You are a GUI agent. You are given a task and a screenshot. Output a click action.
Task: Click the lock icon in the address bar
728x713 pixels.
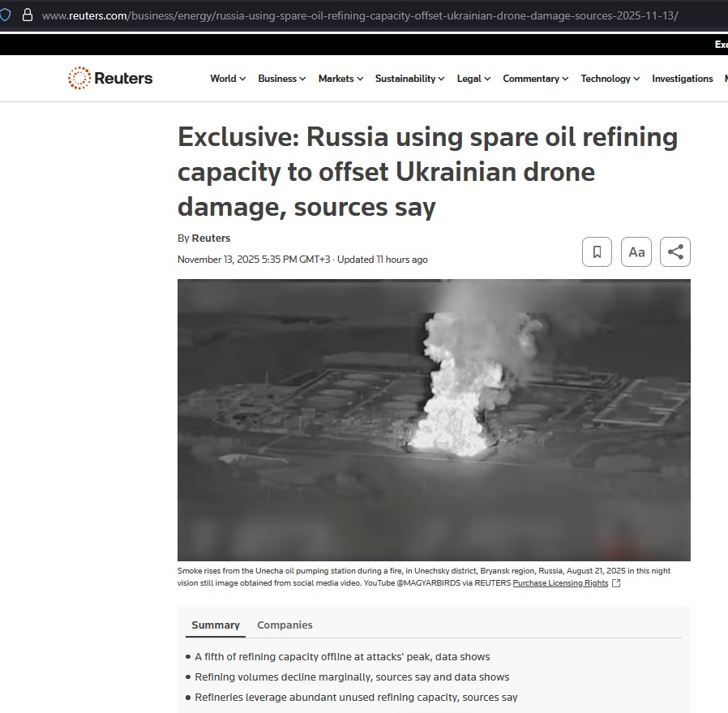[x=28, y=15]
